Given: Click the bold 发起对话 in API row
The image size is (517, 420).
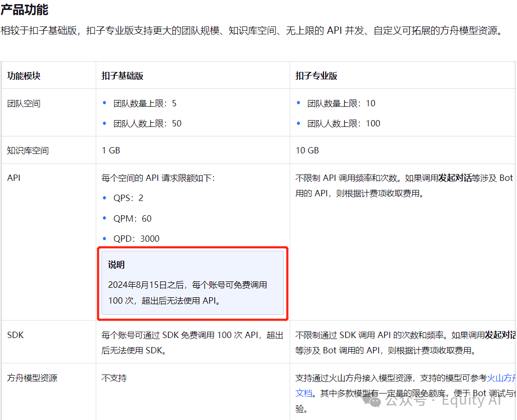Looking at the screenshot, I should coord(455,178).
